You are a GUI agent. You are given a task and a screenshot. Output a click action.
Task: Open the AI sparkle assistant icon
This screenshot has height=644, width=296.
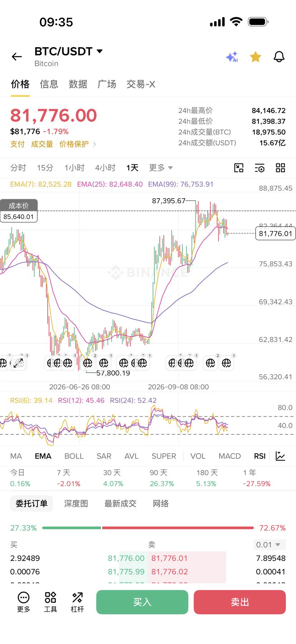pos(232,57)
